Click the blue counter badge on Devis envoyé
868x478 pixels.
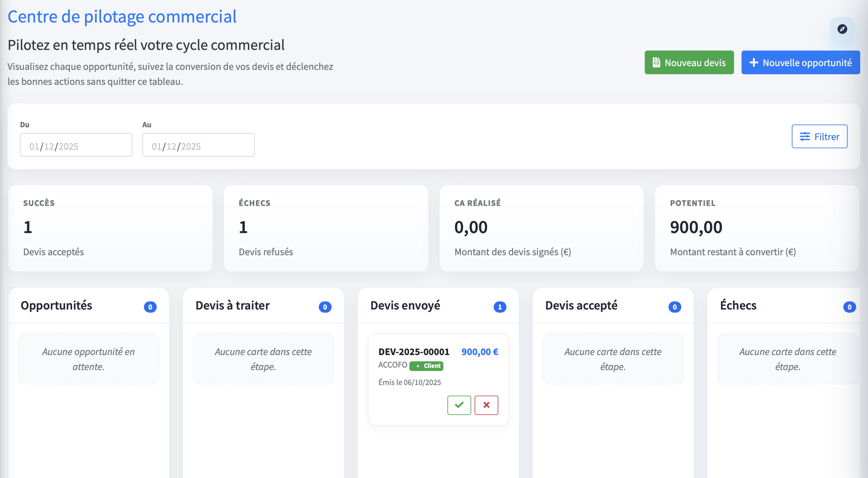pos(500,307)
